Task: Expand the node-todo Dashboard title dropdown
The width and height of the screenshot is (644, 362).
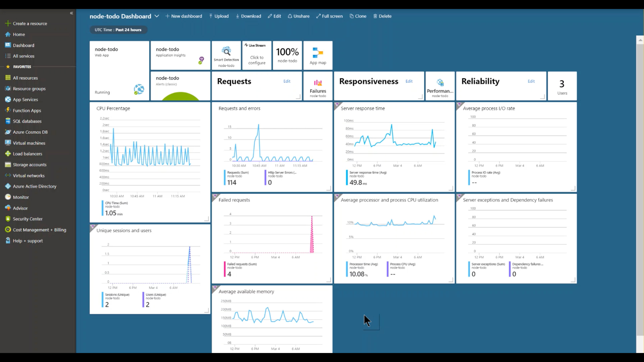Action: pyautogui.click(x=157, y=16)
